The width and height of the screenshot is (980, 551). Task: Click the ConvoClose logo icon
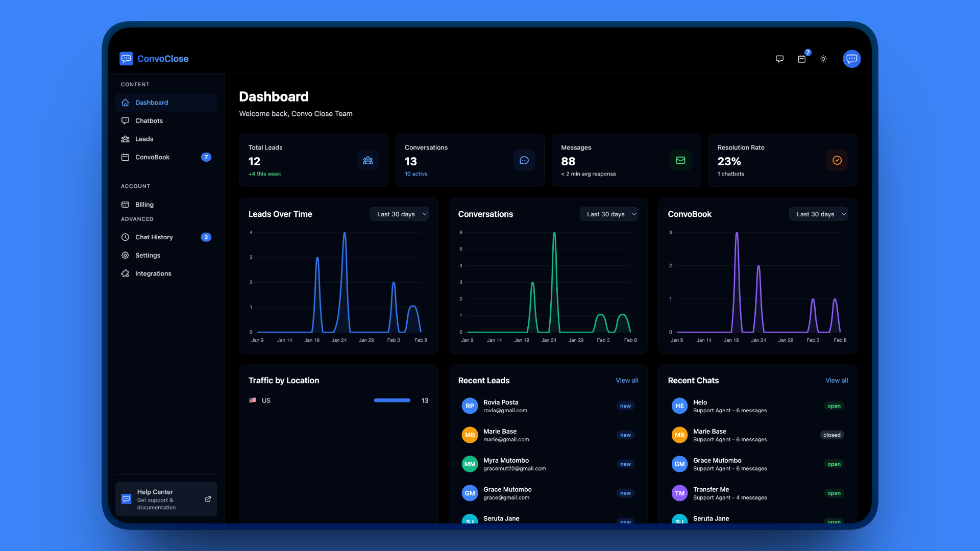tap(126, 59)
